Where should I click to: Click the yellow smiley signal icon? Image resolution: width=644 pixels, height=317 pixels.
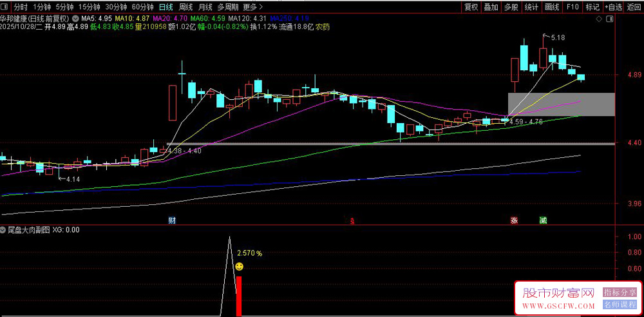[x=239, y=267]
